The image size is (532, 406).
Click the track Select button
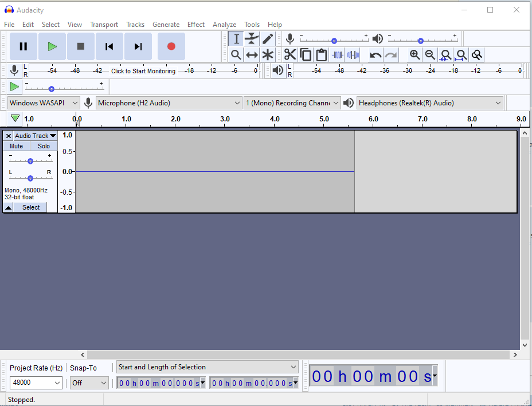click(30, 207)
